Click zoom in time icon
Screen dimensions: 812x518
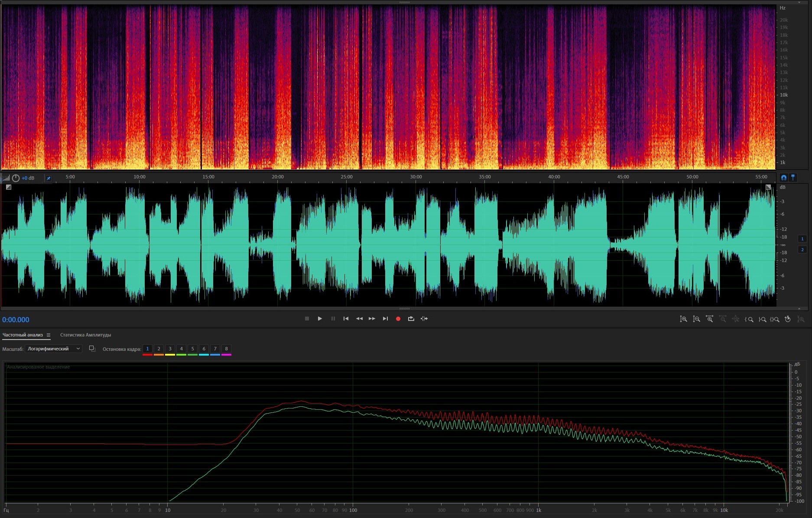coord(709,319)
